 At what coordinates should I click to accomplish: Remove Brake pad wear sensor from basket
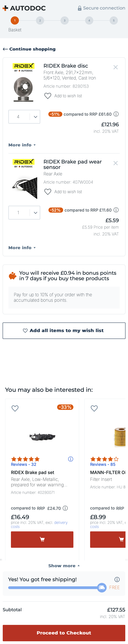pyautogui.click(x=115, y=163)
